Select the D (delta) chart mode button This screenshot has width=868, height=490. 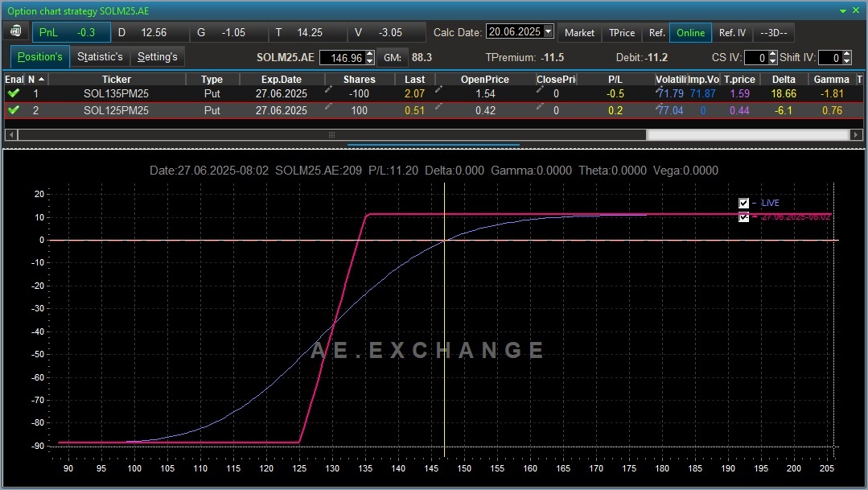150,33
